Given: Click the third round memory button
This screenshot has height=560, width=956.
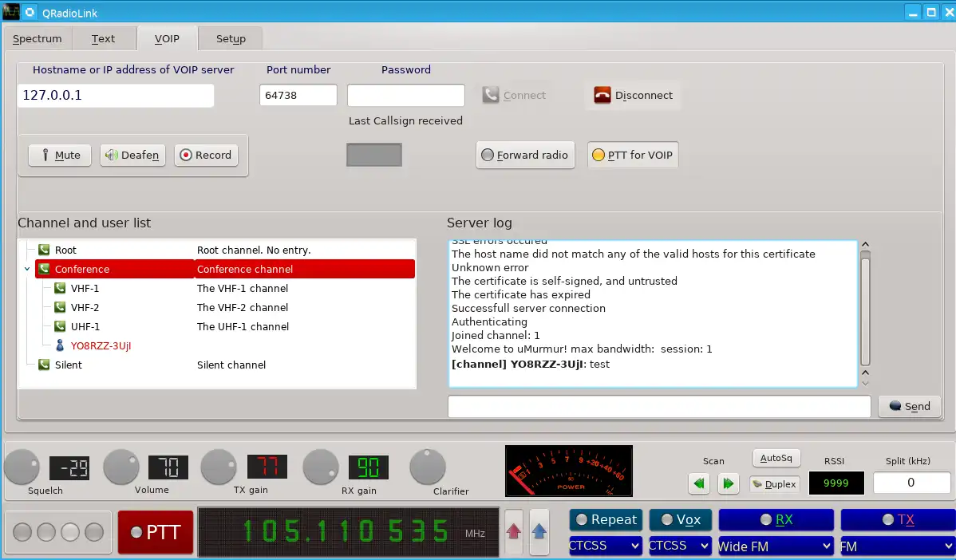Looking at the screenshot, I should point(70,532).
